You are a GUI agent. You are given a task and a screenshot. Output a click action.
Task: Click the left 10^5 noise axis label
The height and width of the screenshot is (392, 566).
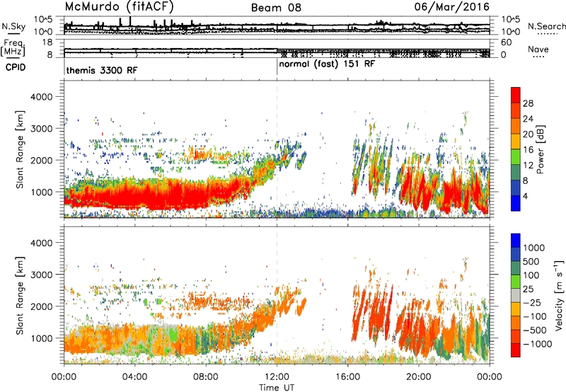(x=43, y=19)
